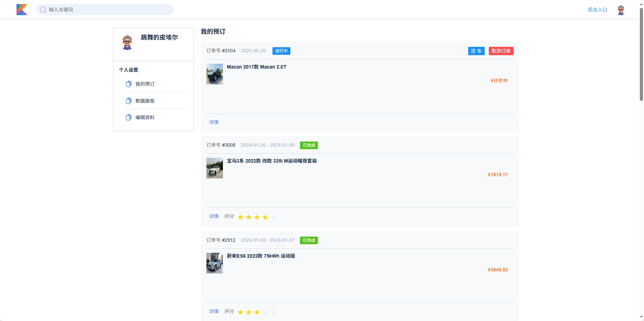Viewport: 644px width, 321px height.
Task: Click the 我的预订 sidebar icon
Action: click(x=129, y=84)
